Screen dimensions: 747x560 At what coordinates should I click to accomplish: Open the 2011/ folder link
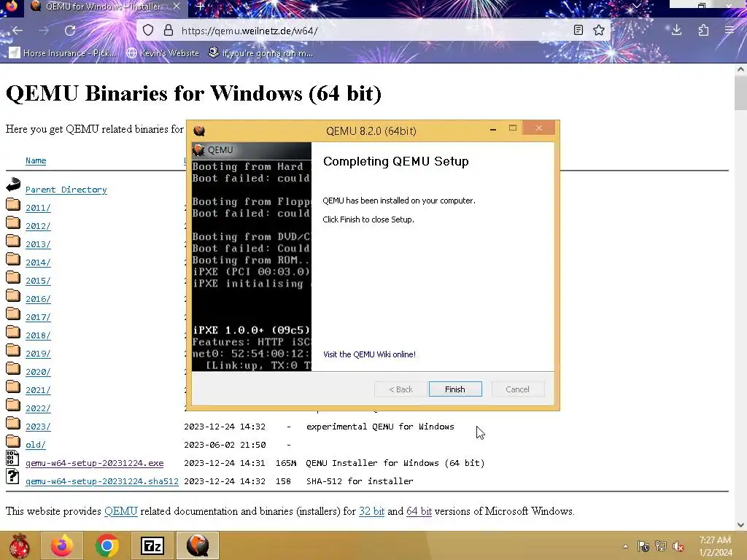[x=38, y=208]
